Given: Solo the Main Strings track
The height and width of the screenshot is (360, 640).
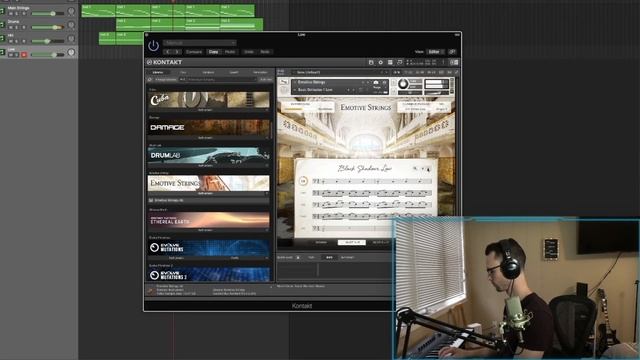Looking at the screenshot, I should 17,13.
